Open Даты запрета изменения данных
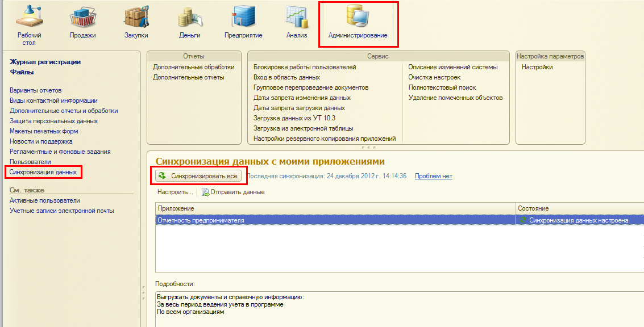644x327 pixels. (x=302, y=98)
